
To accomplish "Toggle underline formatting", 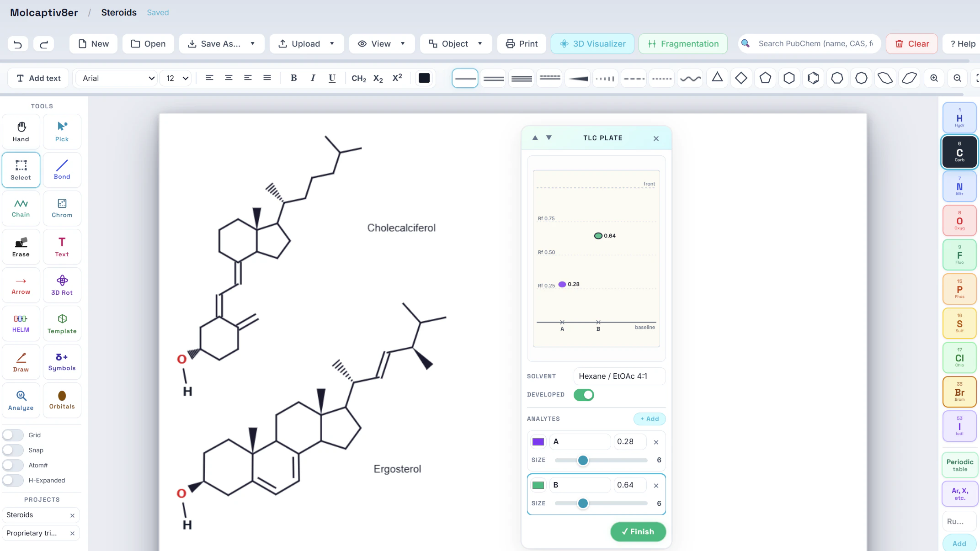I will click(x=332, y=78).
